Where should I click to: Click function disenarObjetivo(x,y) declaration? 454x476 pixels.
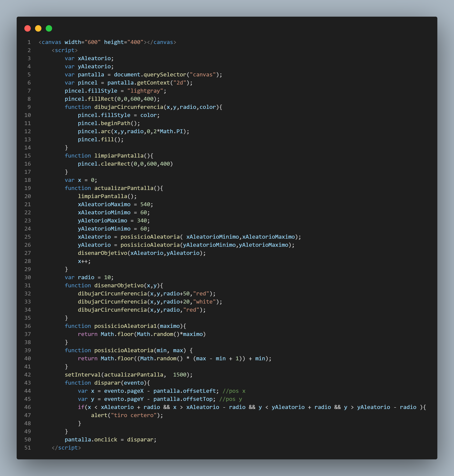(x=114, y=286)
